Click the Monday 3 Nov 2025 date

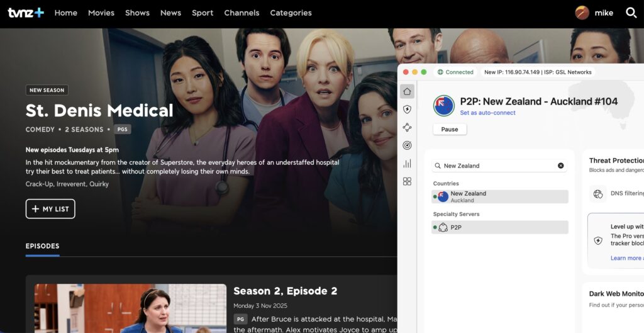coord(260,306)
